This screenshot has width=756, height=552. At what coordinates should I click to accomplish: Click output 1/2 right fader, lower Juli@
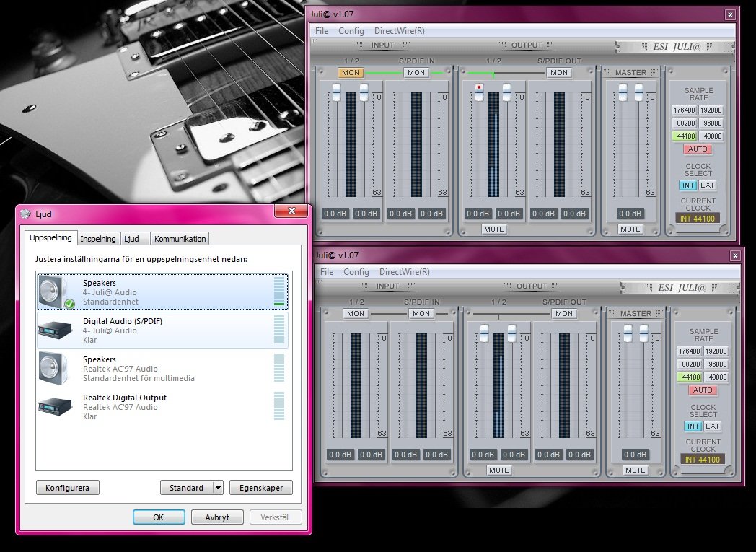(x=511, y=333)
